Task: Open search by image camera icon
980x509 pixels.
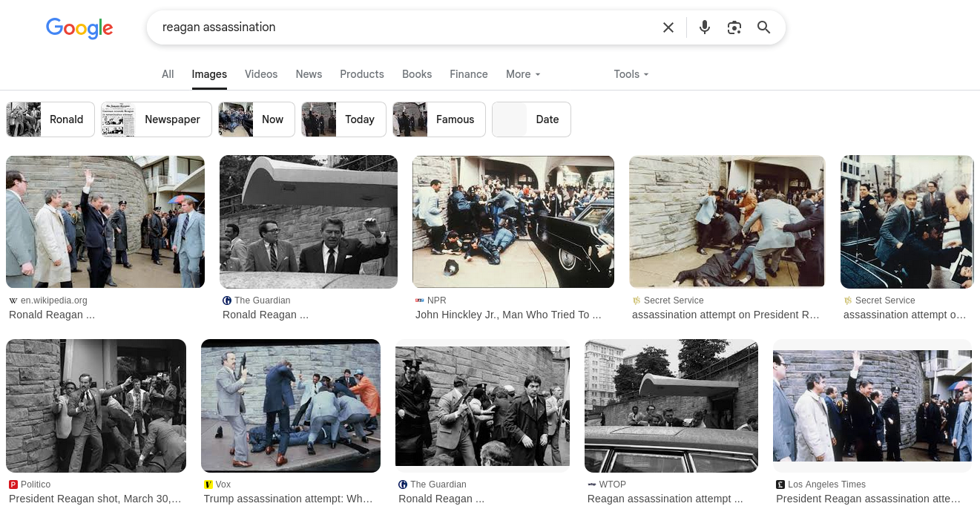Action: coord(734,27)
